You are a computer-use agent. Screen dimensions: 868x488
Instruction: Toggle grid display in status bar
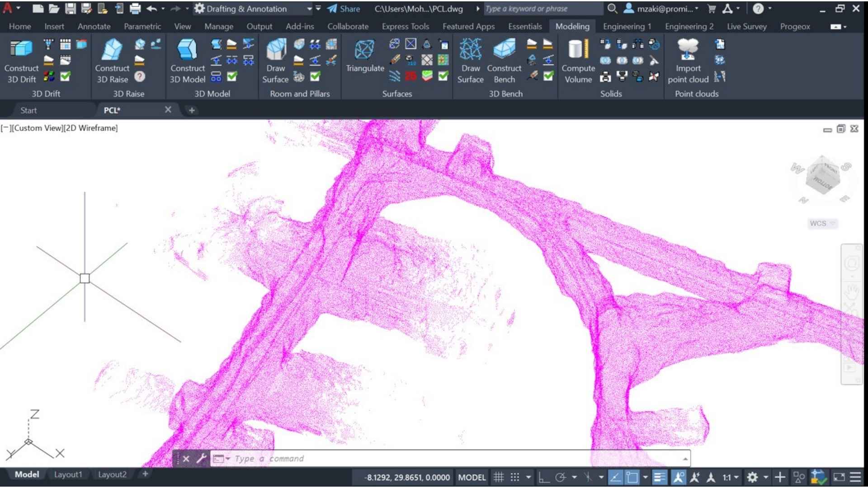coord(499,477)
